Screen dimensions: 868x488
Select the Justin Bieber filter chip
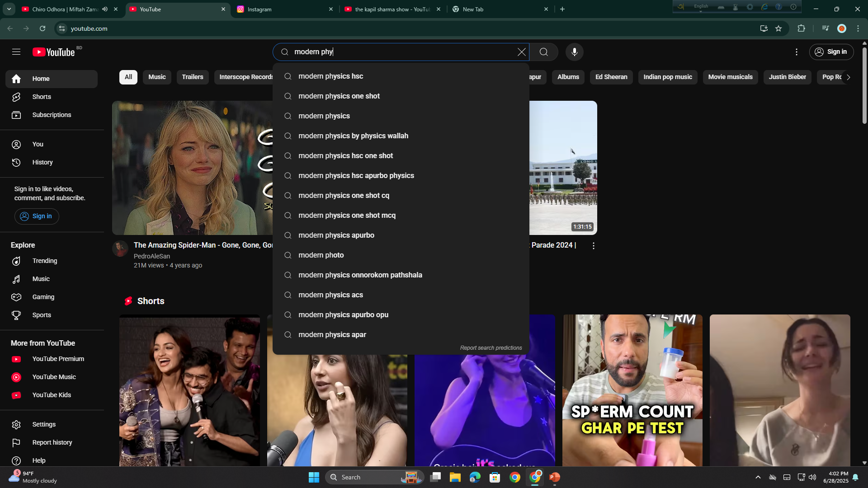[x=787, y=77]
